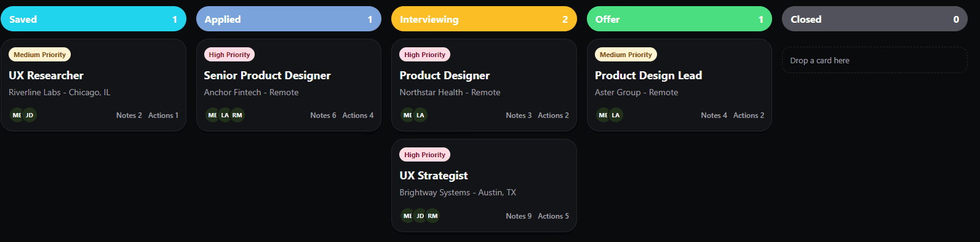This screenshot has height=242, width=980.
Task: Select the Interviewing column header
Action: [484, 19]
